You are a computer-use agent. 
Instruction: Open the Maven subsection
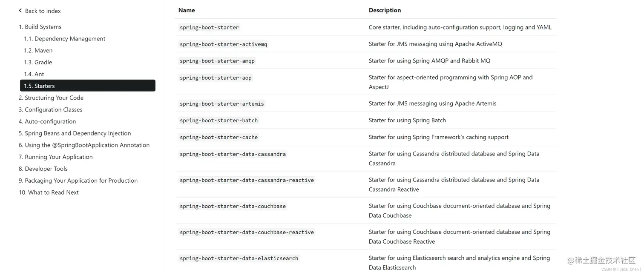click(x=38, y=51)
